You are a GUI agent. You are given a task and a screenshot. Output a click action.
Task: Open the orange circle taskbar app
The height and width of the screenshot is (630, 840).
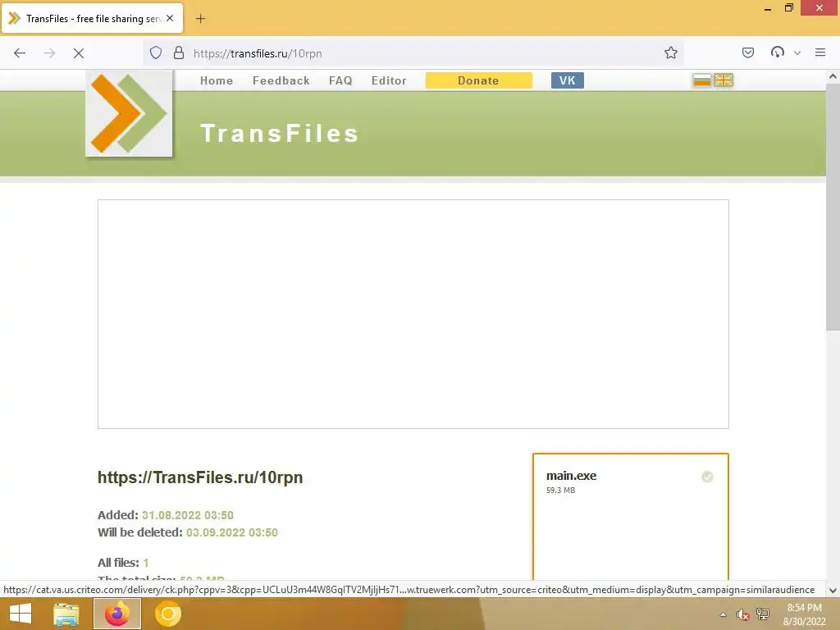(168, 614)
